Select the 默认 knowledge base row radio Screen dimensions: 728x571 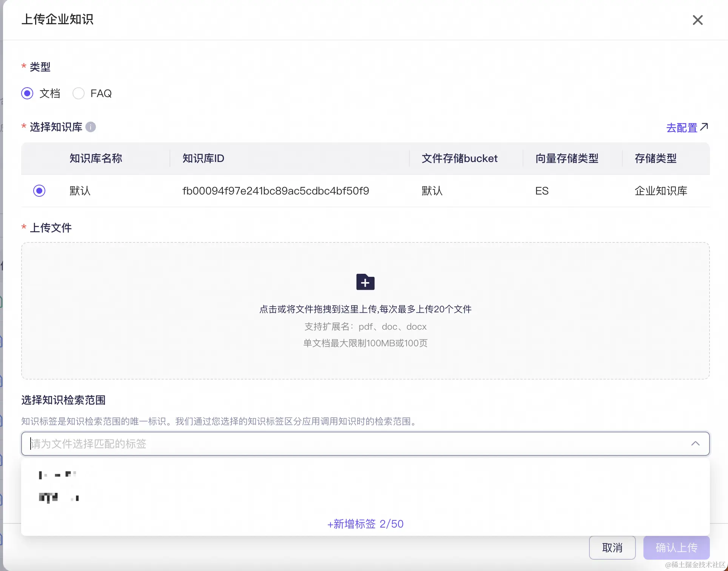tap(39, 191)
